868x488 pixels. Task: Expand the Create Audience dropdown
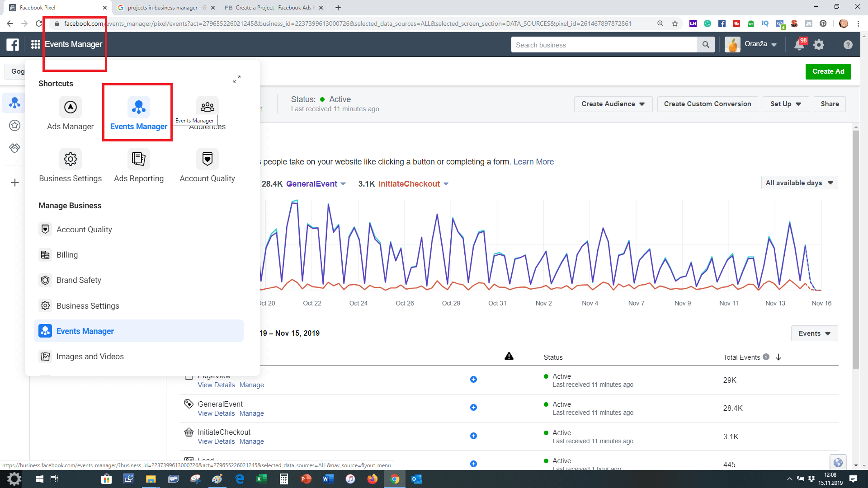pyautogui.click(x=613, y=104)
